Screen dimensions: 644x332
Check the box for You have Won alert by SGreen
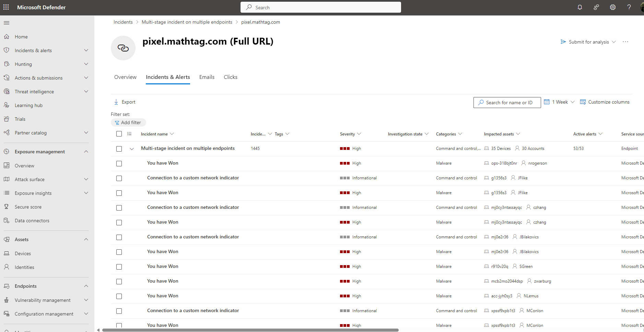pos(119,267)
